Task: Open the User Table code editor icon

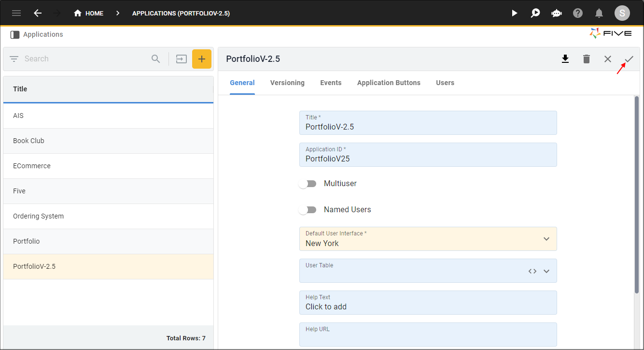Action: [532, 271]
